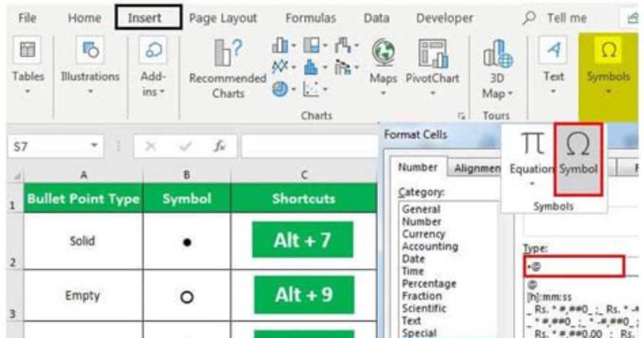Screen dimensions: 644x338
Task: Click the Equation button
Action: click(532, 158)
